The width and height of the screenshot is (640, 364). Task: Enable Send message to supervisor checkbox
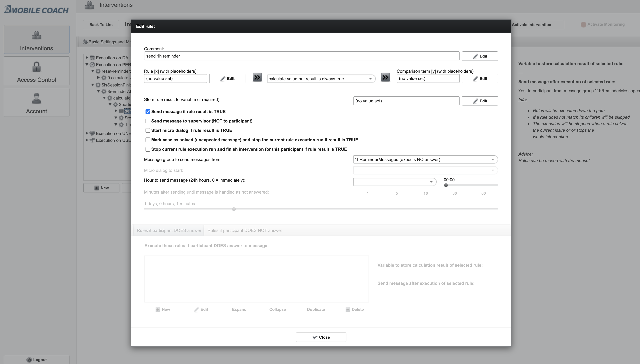coord(148,121)
